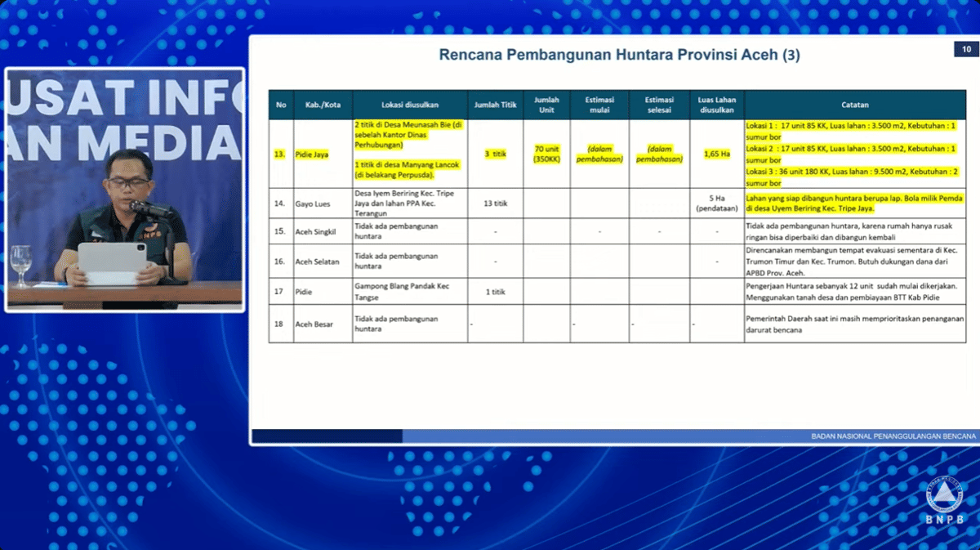Select the Catatan column header
This screenshot has height=550, width=980.
(x=855, y=105)
